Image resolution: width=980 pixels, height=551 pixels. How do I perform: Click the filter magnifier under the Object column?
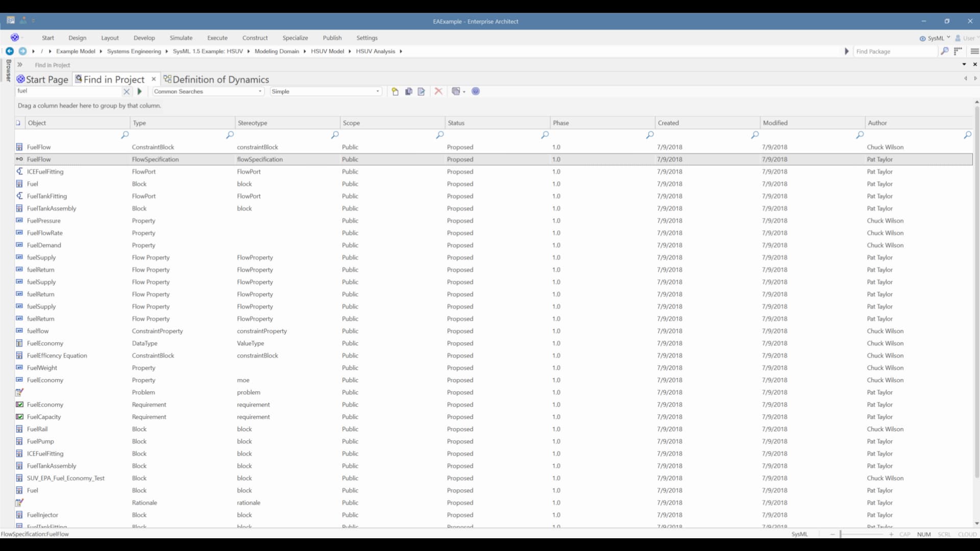click(x=125, y=135)
